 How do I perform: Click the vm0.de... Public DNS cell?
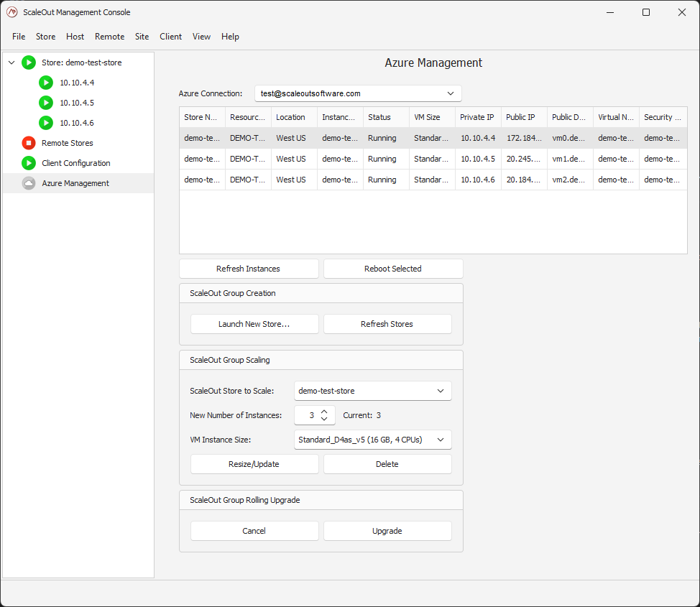point(570,138)
